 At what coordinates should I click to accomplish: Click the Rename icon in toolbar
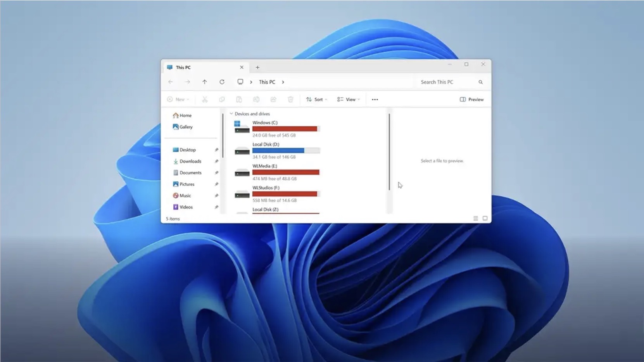[256, 100]
